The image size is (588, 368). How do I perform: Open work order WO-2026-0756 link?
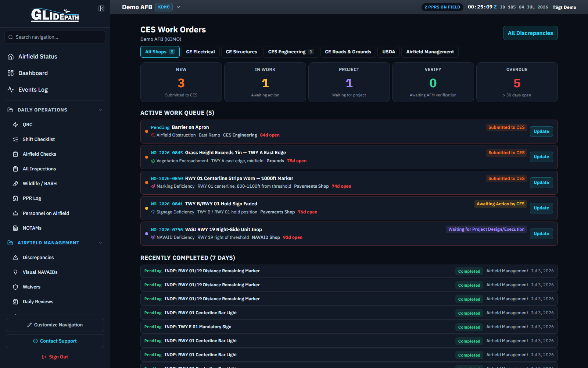(167, 230)
